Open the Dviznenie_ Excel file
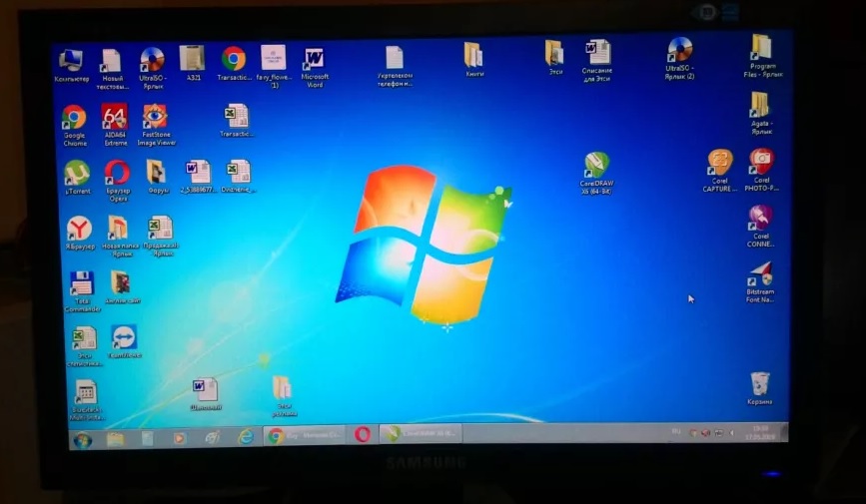Screen dimensions: 866x504 tap(239, 176)
